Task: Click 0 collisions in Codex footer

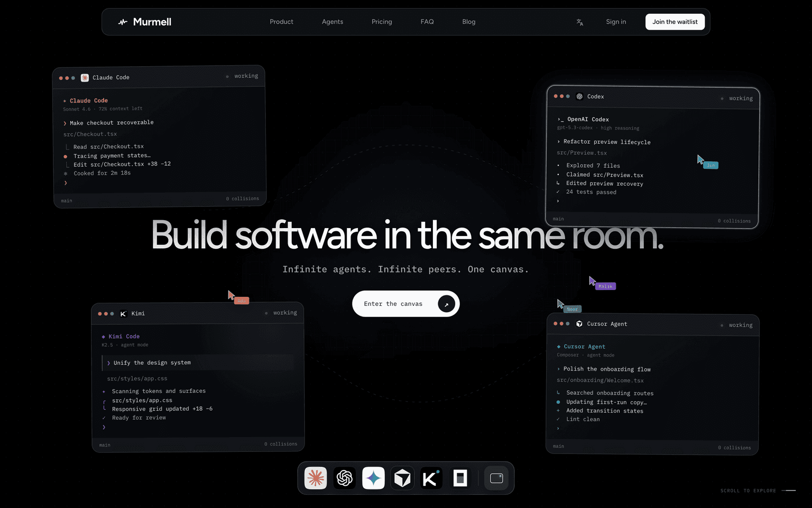Action: [x=734, y=221]
